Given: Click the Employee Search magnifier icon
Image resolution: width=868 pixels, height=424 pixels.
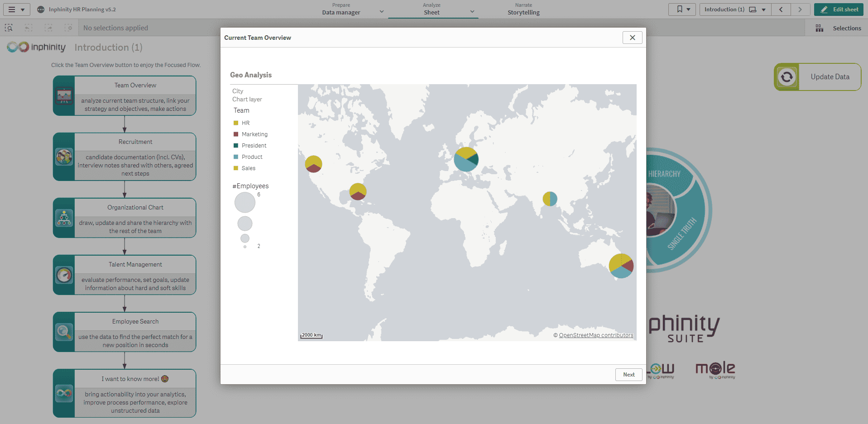Looking at the screenshot, I should [x=64, y=332].
